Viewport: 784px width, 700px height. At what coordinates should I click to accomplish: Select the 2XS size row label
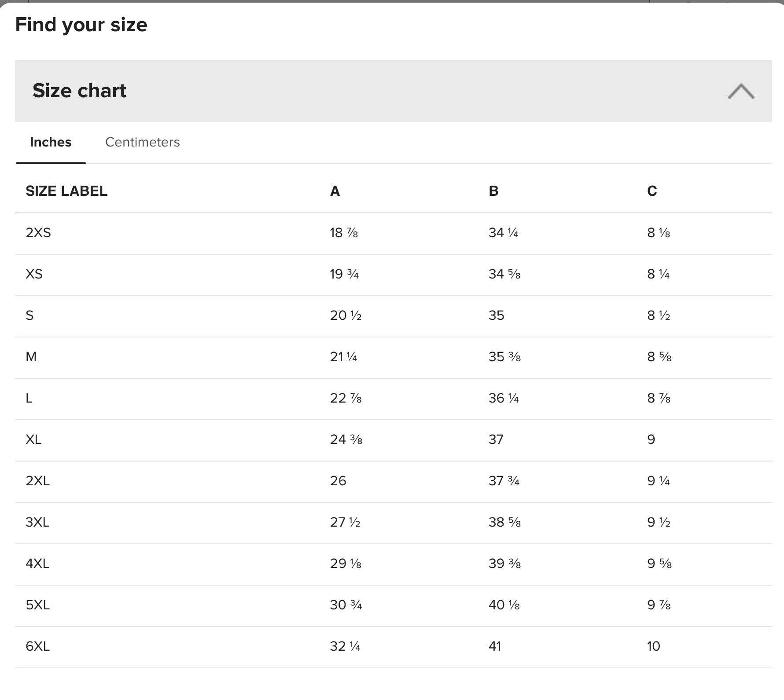coord(38,232)
